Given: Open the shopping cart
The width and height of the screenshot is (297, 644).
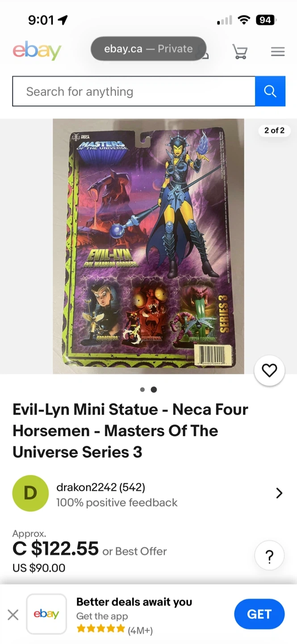Looking at the screenshot, I should (240, 51).
